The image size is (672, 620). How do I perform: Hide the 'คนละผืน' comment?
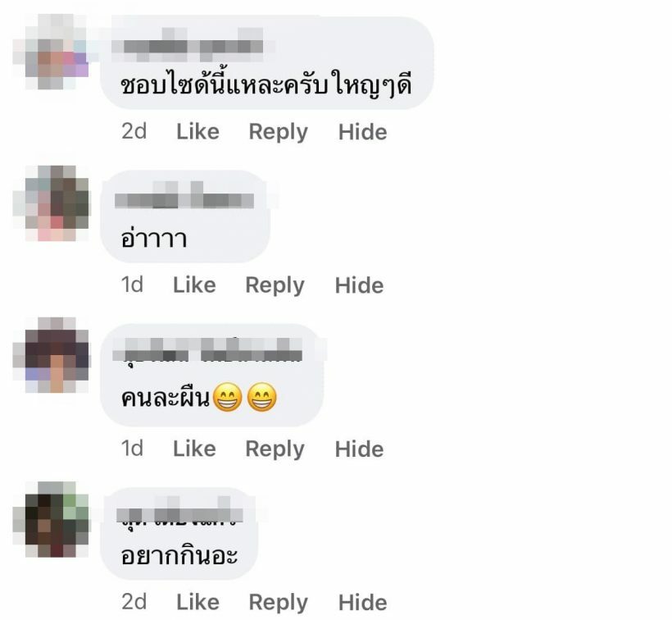click(359, 449)
